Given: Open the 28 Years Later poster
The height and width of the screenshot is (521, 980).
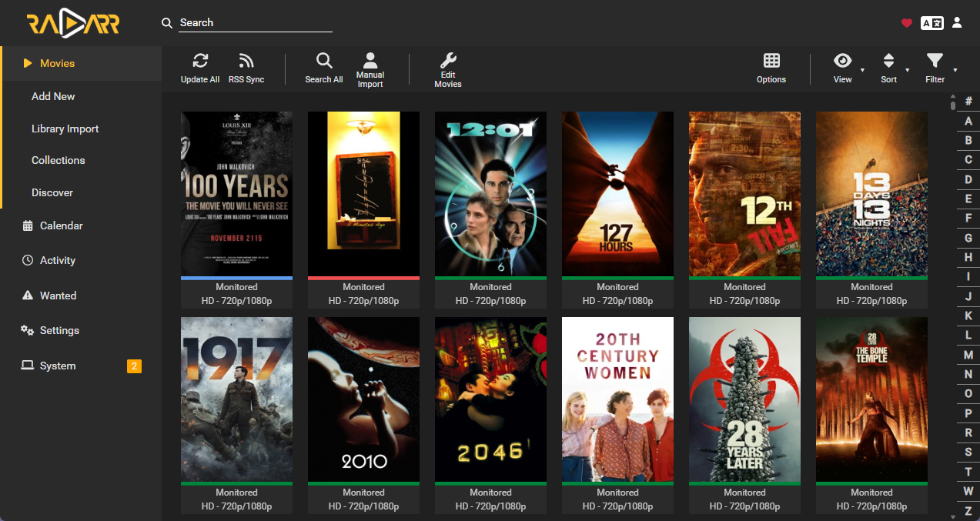Looking at the screenshot, I should point(744,399).
